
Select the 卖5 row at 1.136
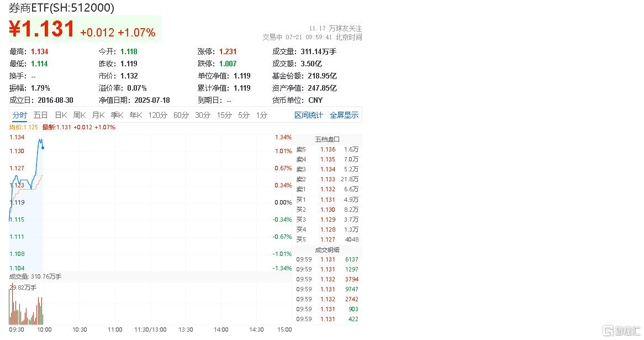coord(328,149)
